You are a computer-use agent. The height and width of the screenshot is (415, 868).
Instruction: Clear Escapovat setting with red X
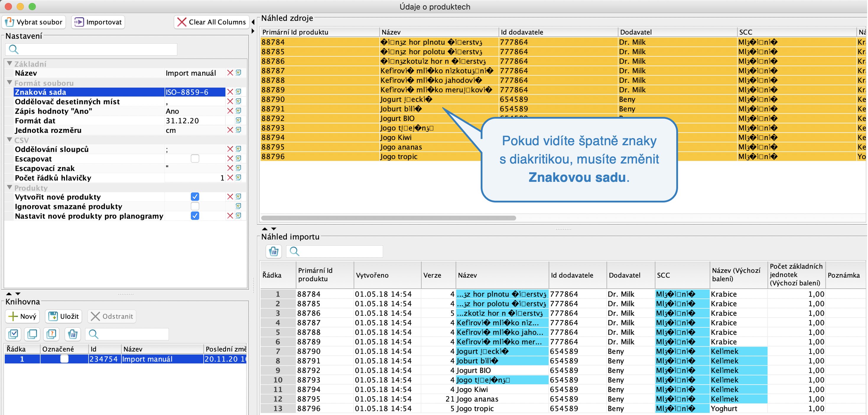point(230,159)
